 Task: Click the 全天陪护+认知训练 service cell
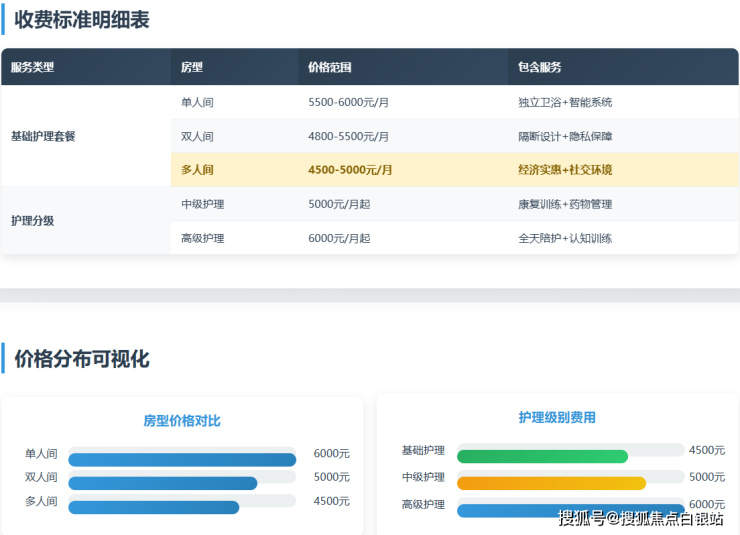(565, 238)
